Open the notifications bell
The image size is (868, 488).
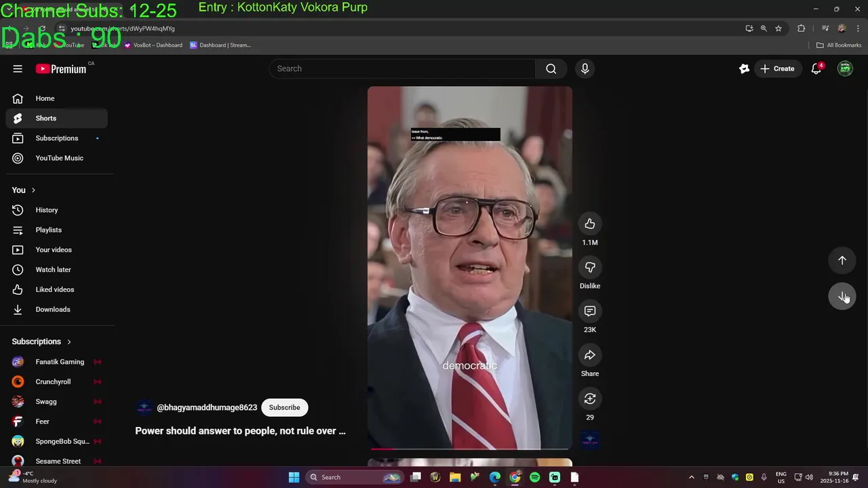(x=816, y=68)
